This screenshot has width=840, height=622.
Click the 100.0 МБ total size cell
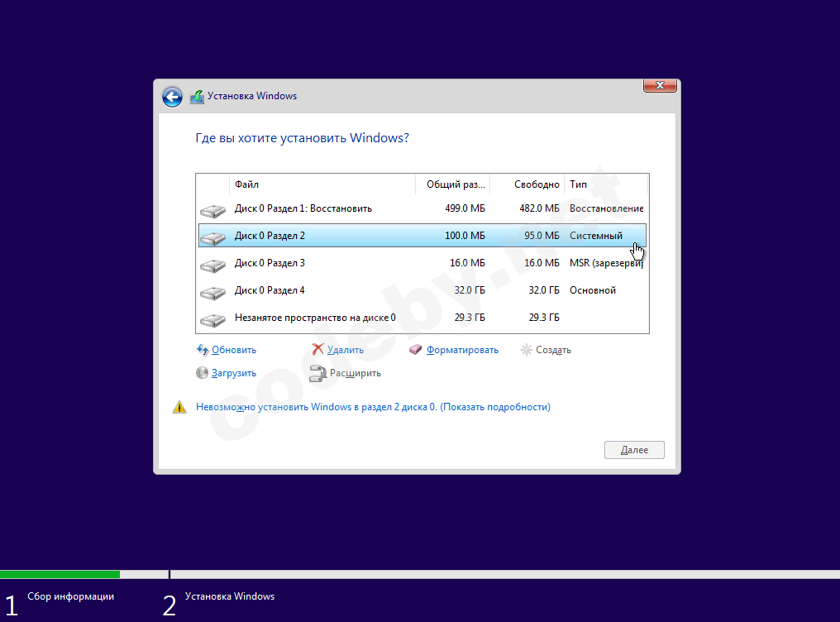pyautogui.click(x=465, y=236)
